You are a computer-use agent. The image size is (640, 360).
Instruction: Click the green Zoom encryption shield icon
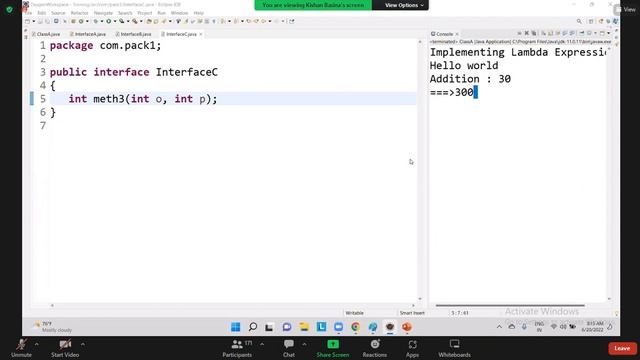click(x=9, y=9)
